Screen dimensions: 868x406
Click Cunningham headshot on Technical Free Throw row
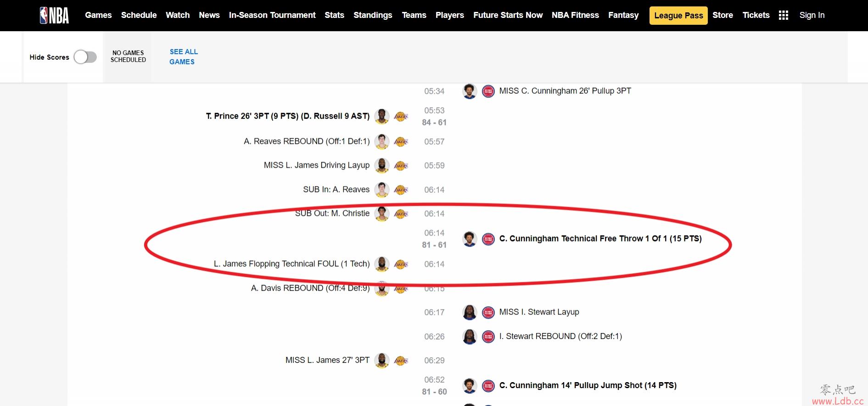click(470, 239)
